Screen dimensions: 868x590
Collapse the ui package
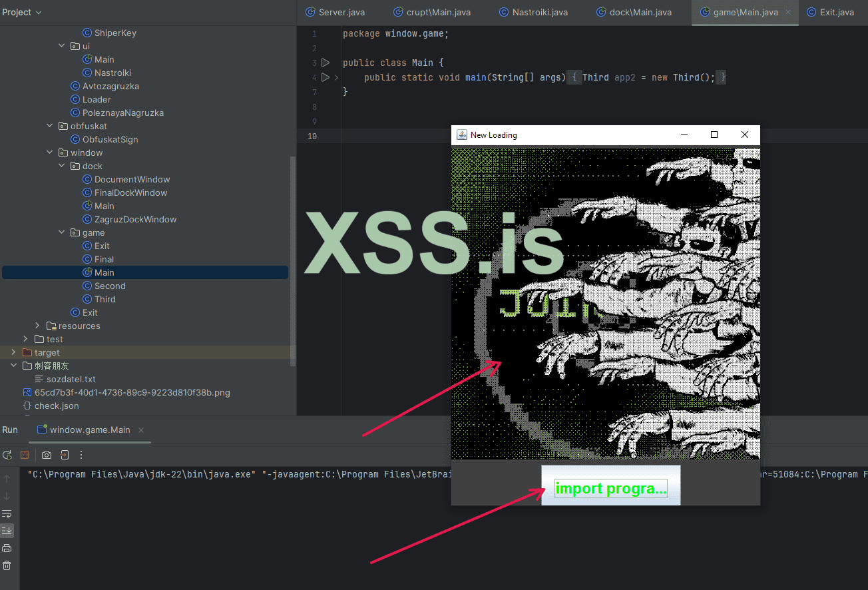61,46
